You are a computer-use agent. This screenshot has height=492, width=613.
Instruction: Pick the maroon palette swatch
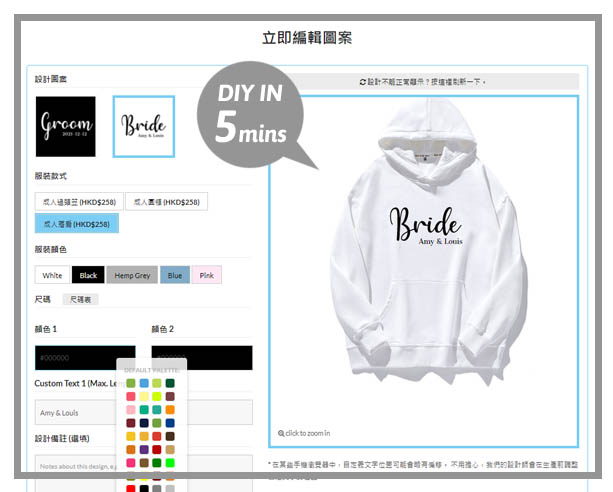[x=131, y=423]
